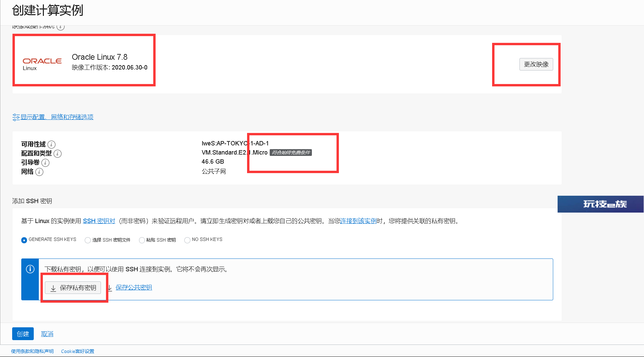
Task: Open 使用条款和隐私声明 footer link
Action: point(32,351)
